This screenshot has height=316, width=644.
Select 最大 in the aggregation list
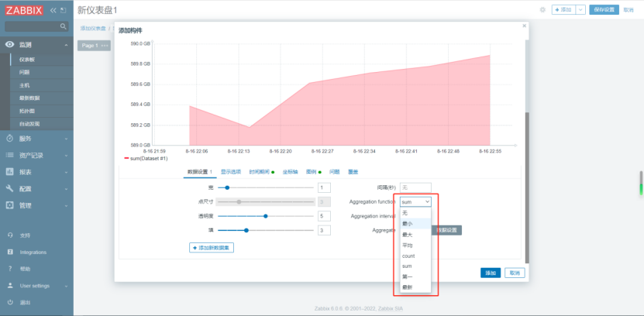[x=415, y=235]
